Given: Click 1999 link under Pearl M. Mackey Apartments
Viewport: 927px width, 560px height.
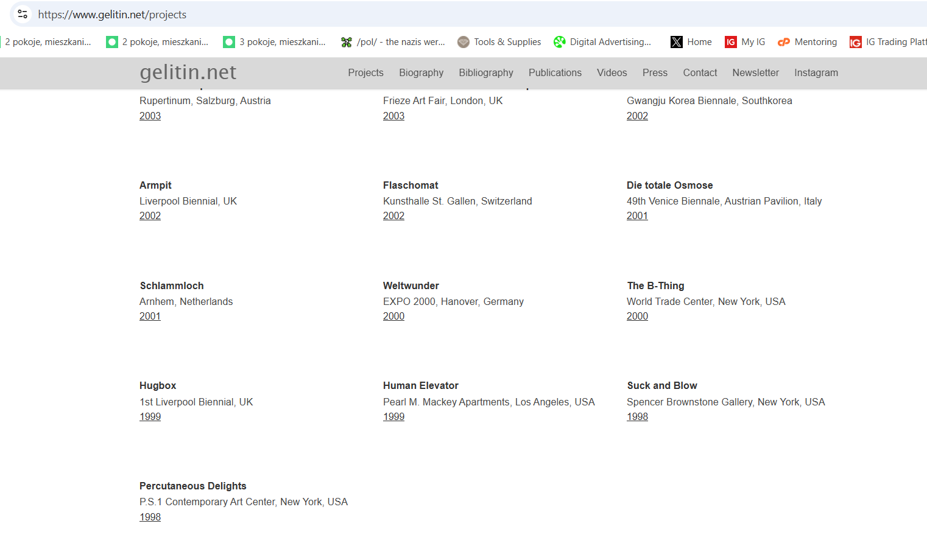Looking at the screenshot, I should tap(393, 416).
